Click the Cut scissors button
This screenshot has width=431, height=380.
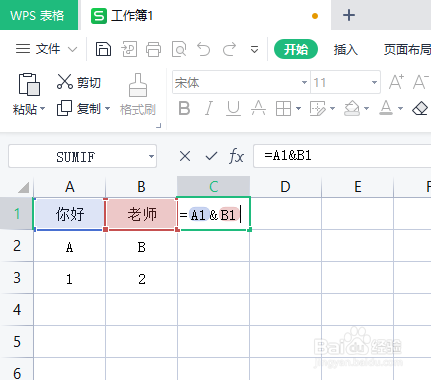tap(79, 82)
